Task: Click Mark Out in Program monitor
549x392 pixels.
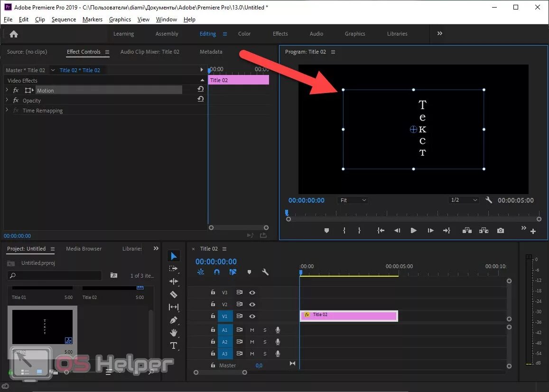Action: [359, 231]
